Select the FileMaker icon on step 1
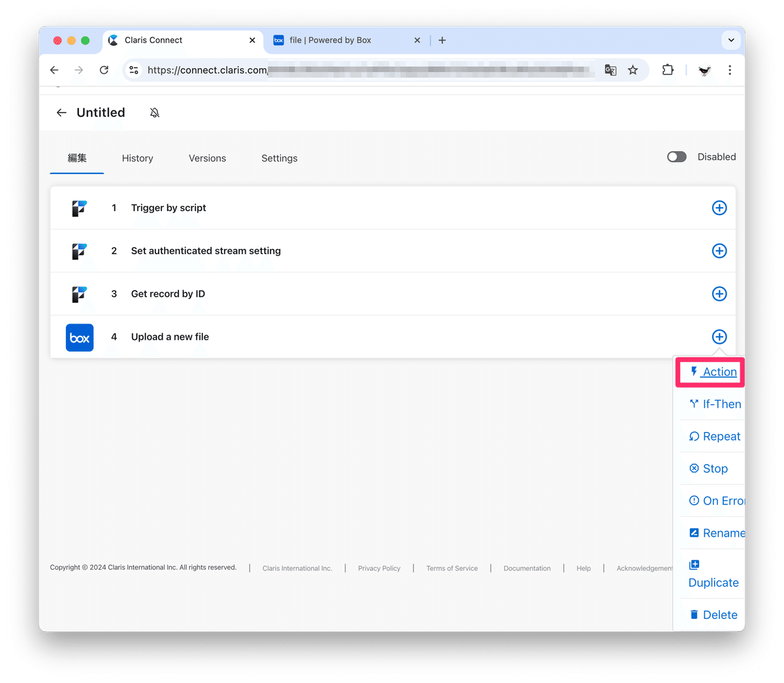 click(x=79, y=208)
